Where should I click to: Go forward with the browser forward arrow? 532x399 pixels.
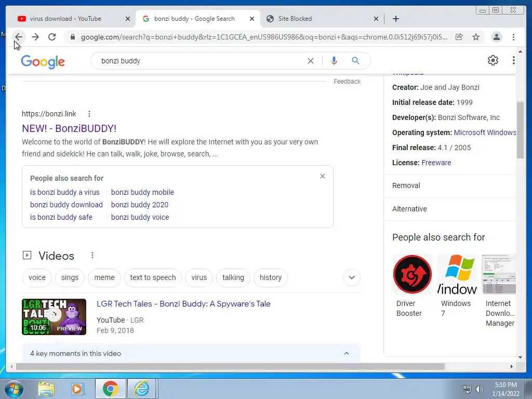[35, 37]
